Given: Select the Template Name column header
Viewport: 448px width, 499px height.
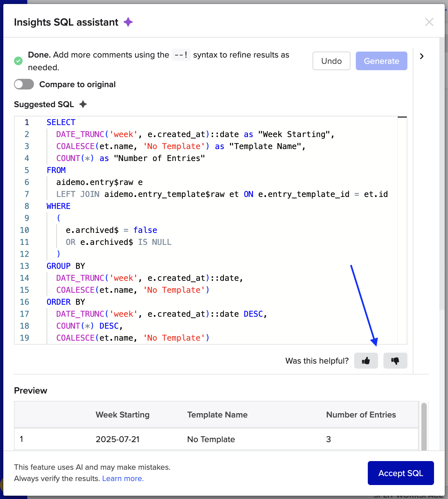Looking at the screenshot, I should click(217, 415).
